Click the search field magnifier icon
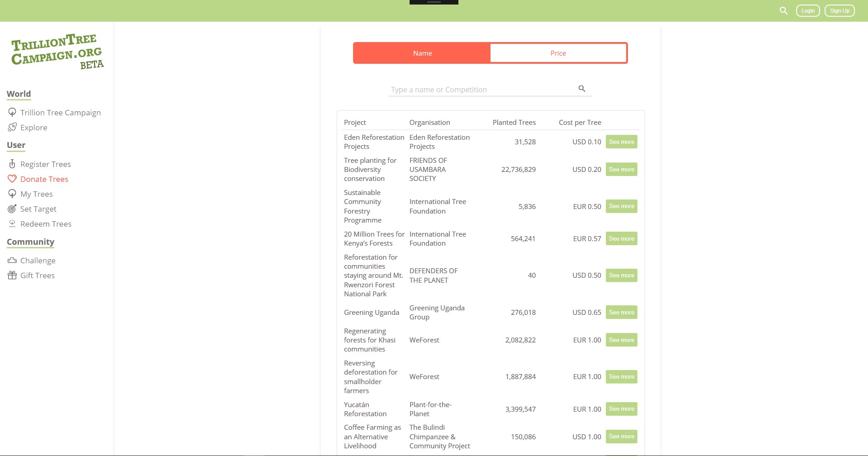Viewport: 868px width, 456px height. pyautogui.click(x=582, y=89)
